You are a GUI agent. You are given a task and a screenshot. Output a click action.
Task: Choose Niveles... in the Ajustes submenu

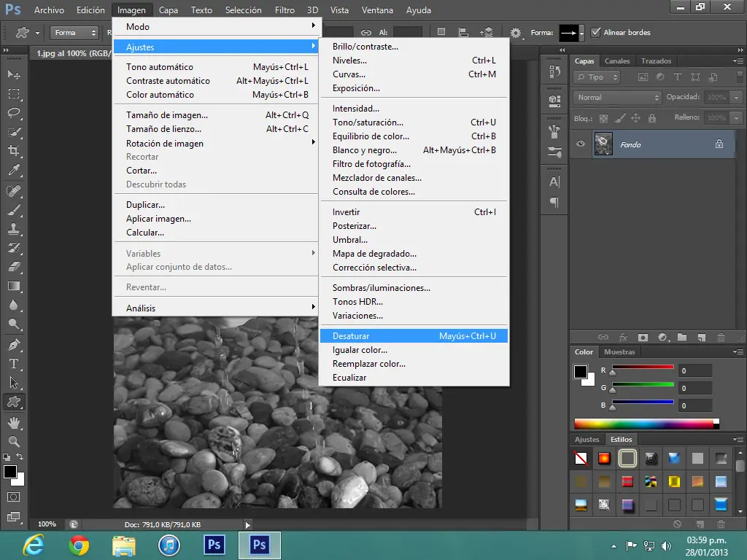414,61
